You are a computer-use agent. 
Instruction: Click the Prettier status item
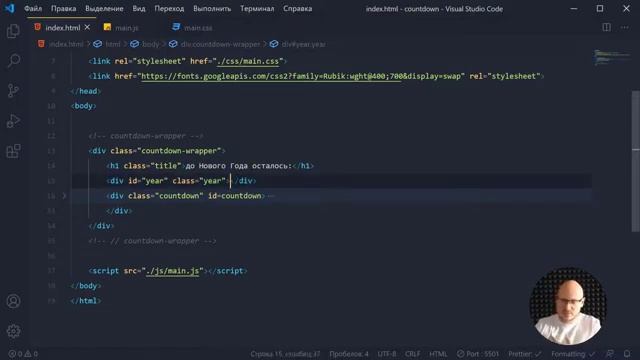pos(524,354)
